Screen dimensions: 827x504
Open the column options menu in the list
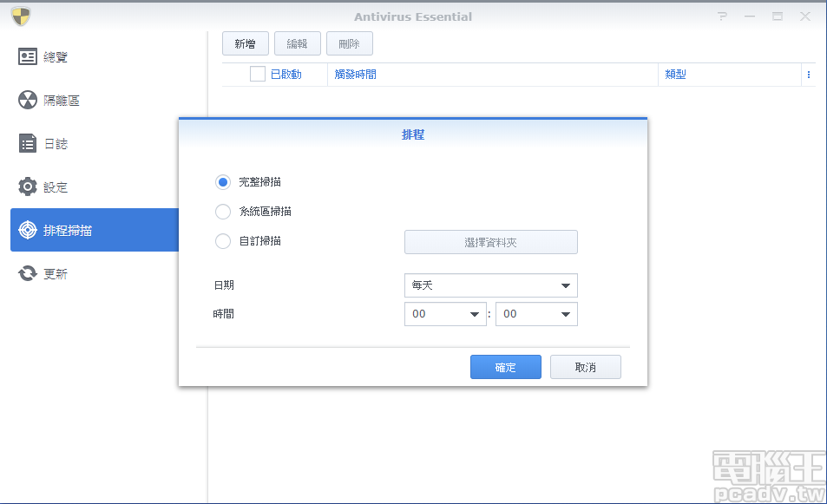[x=808, y=75]
